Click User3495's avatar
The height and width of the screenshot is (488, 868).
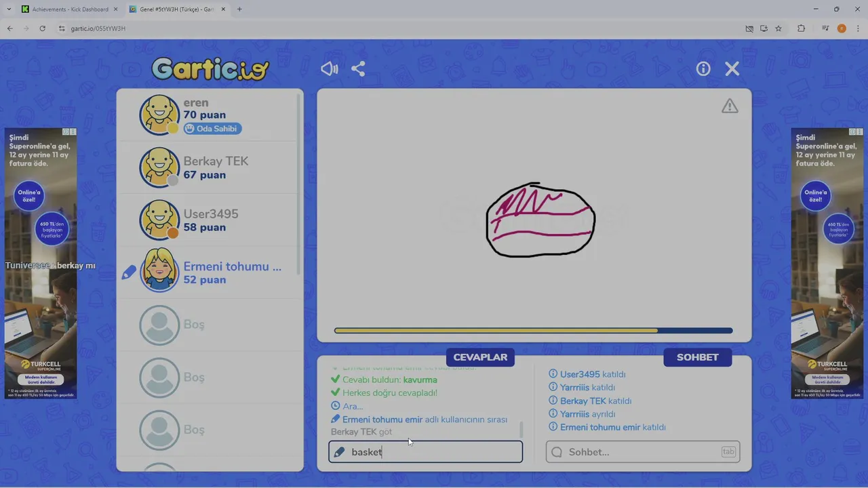(159, 220)
